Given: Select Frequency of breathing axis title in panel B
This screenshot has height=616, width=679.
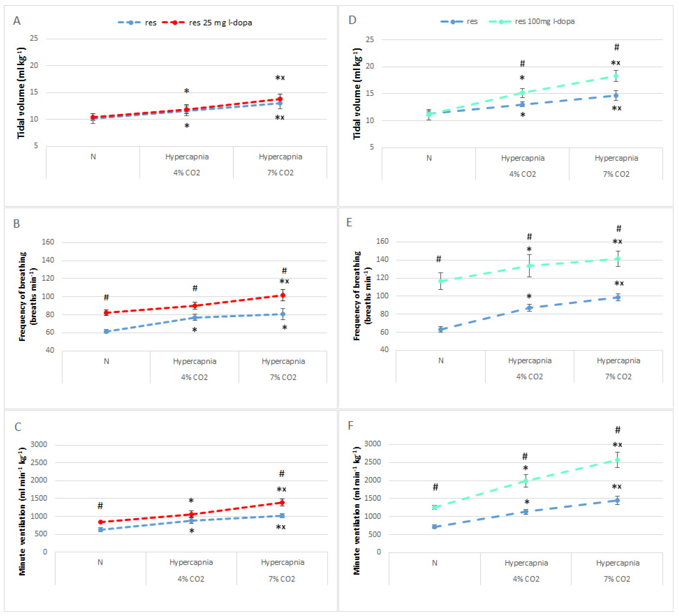Looking at the screenshot, I should click(x=27, y=296).
